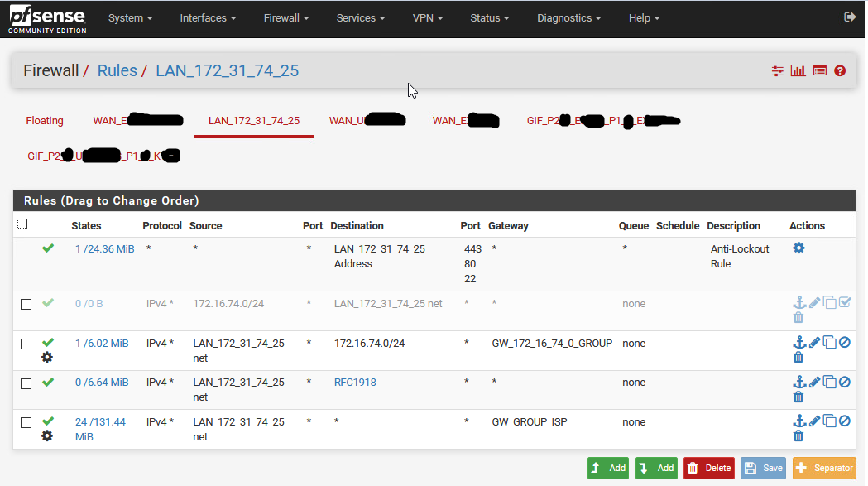Click the orange Separator button

pyautogui.click(x=824, y=468)
